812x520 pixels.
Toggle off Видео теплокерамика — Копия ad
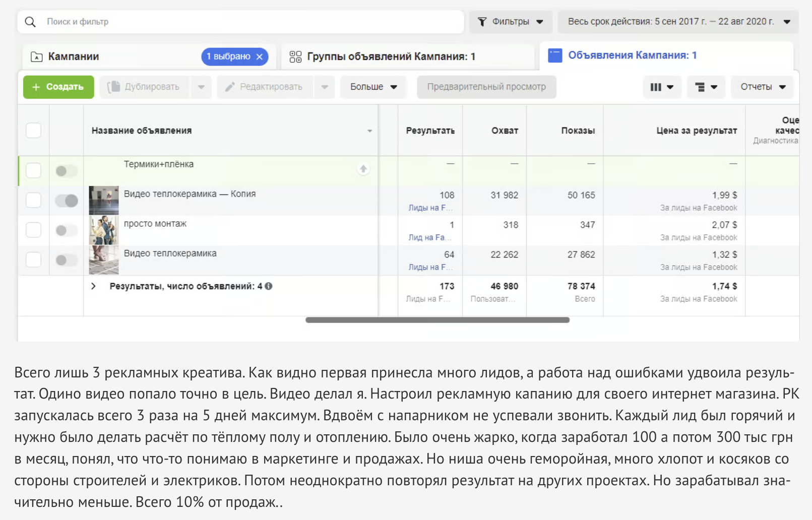66,201
